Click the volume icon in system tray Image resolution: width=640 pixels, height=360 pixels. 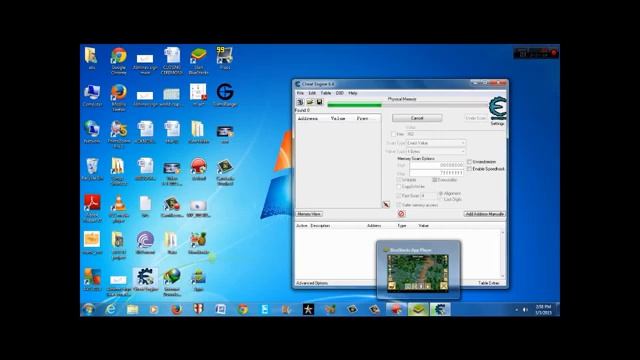[x=525, y=310]
